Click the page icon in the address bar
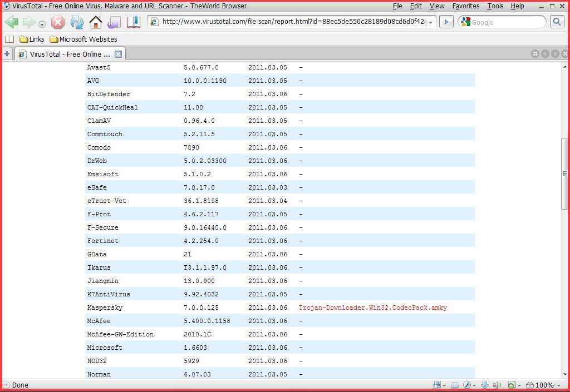This screenshot has width=570, height=392. click(154, 22)
